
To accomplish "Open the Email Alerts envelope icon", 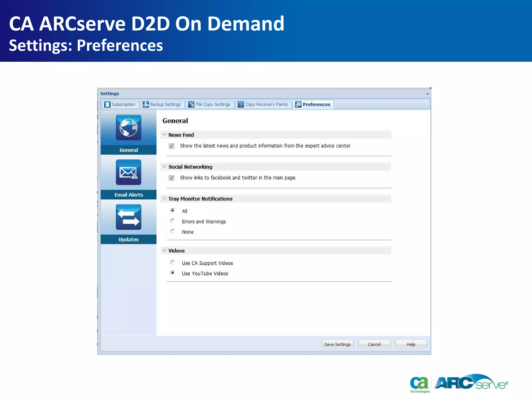I will tap(129, 172).
